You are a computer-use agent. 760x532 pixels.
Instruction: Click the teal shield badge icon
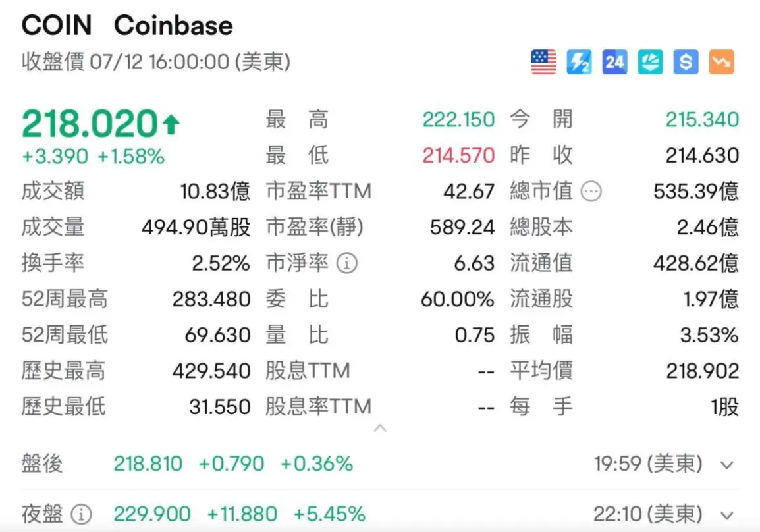click(649, 61)
